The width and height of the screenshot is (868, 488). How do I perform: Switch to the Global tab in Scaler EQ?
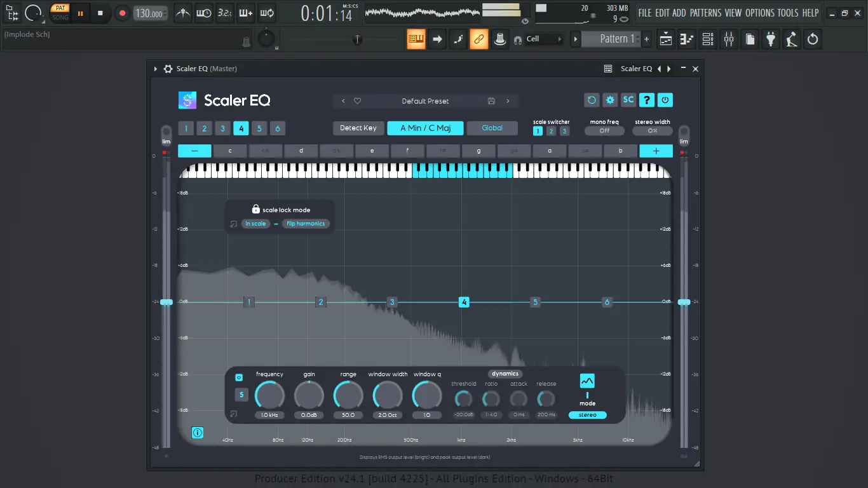click(x=492, y=128)
